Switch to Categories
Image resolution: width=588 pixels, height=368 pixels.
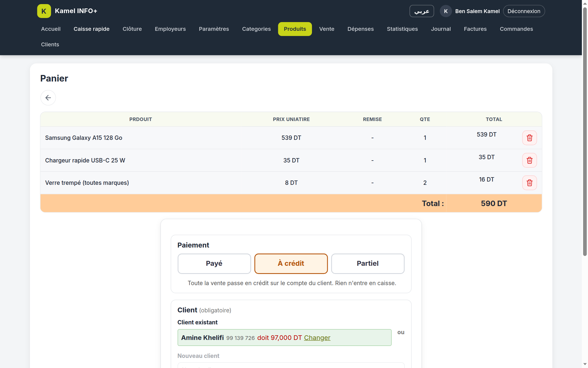[x=256, y=29]
